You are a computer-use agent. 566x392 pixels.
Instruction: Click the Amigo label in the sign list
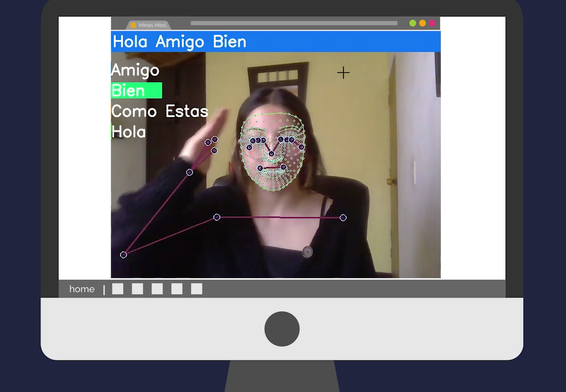[135, 70]
